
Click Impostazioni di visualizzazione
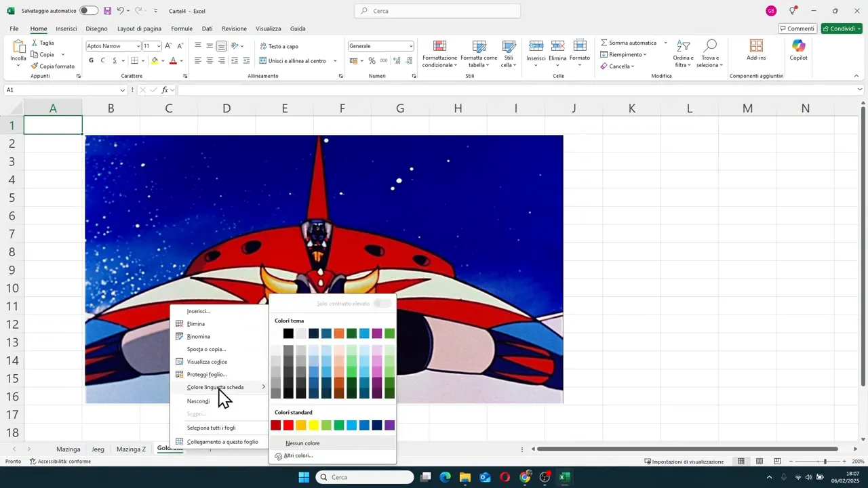point(684,462)
